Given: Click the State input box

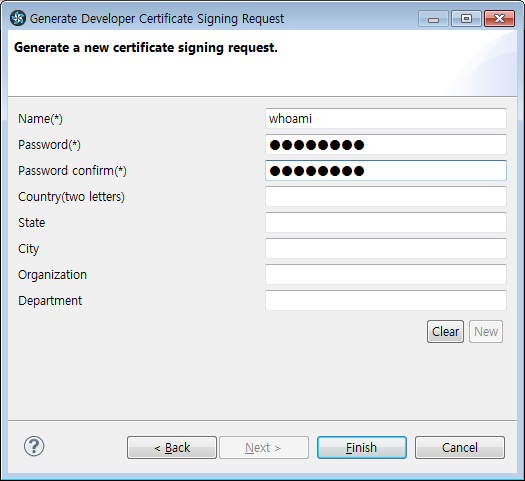Looking at the screenshot, I should tap(386, 223).
